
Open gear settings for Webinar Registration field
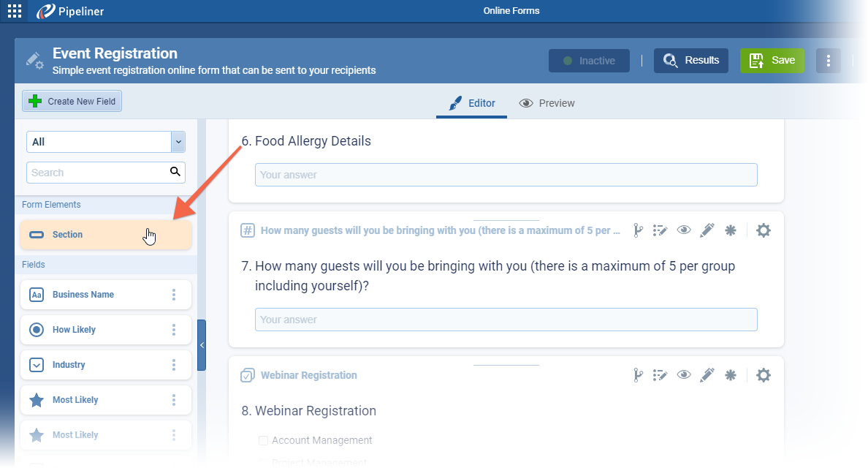764,375
